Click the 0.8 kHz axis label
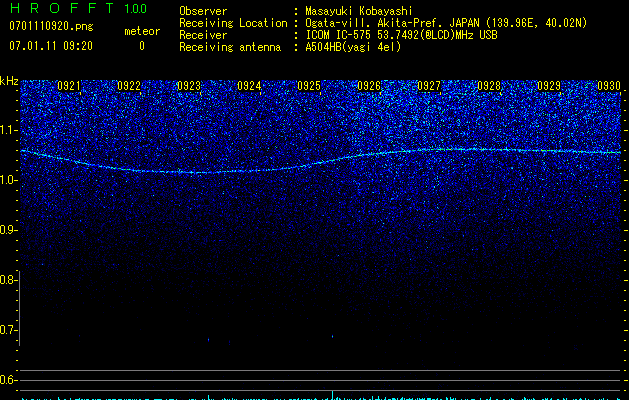 click(9, 280)
